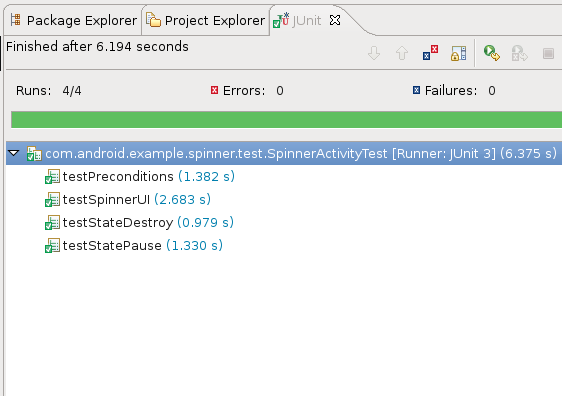
Task: Click Rerun Test Failures First icon
Action: tap(520, 53)
